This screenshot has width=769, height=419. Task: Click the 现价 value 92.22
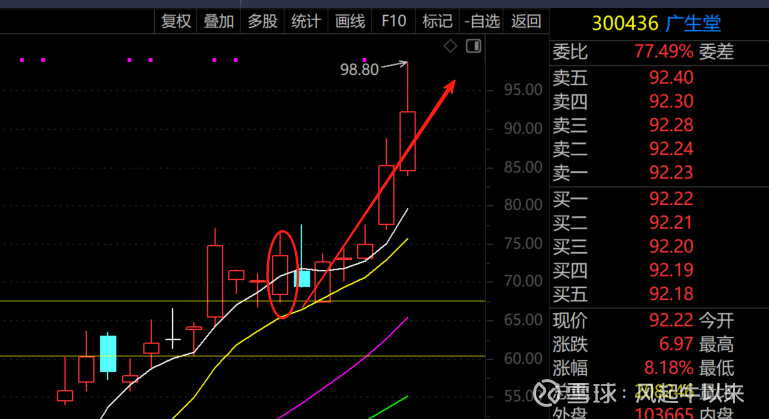pos(671,320)
